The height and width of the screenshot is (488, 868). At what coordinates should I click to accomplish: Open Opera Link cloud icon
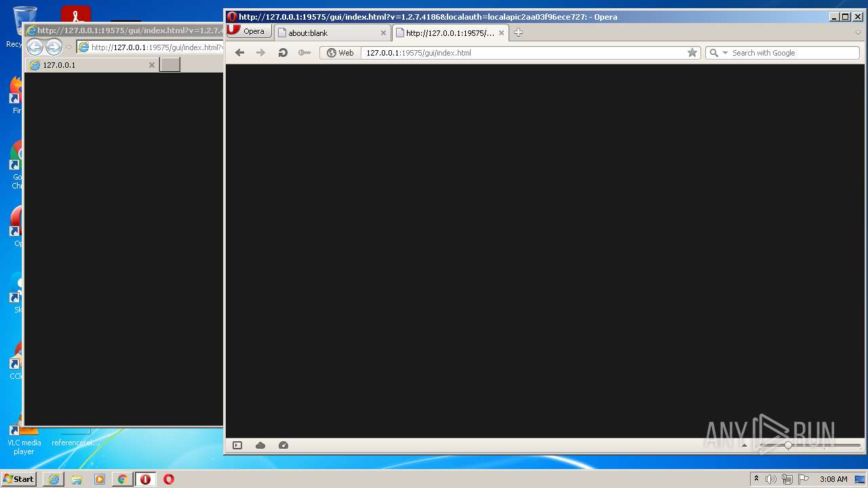[x=260, y=445]
